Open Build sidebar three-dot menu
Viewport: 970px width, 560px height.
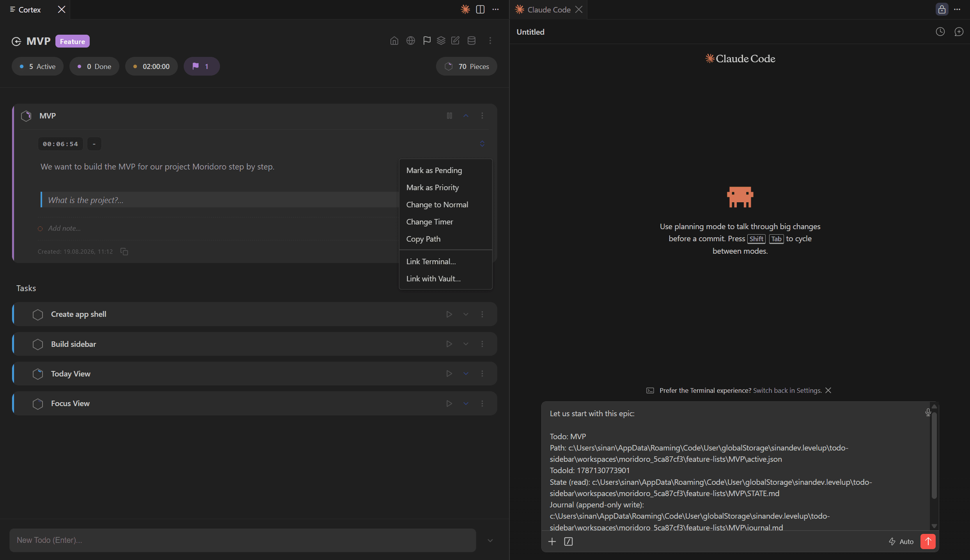pyautogui.click(x=482, y=344)
